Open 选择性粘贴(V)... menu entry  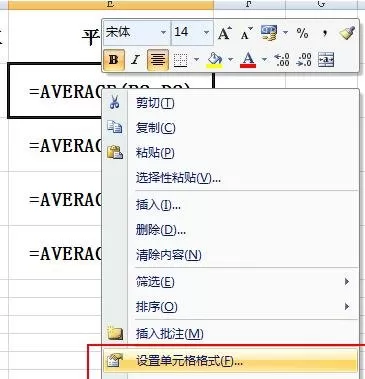[230, 178]
